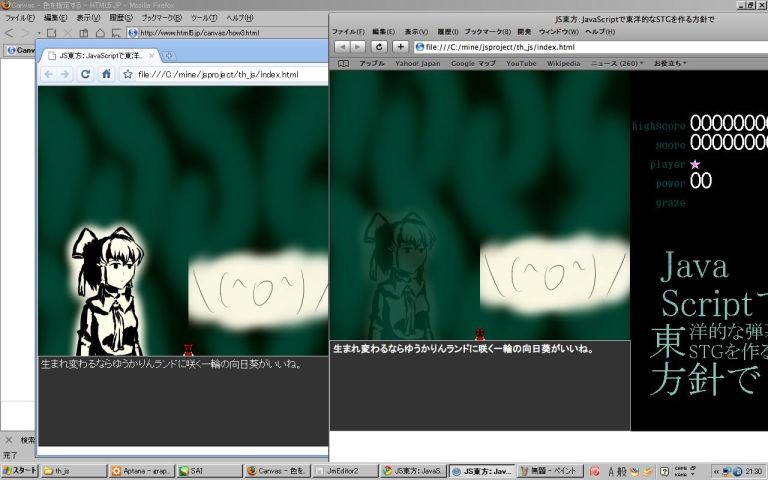Switch to Safari JS東方 window in the taskbar

(482, 471)
